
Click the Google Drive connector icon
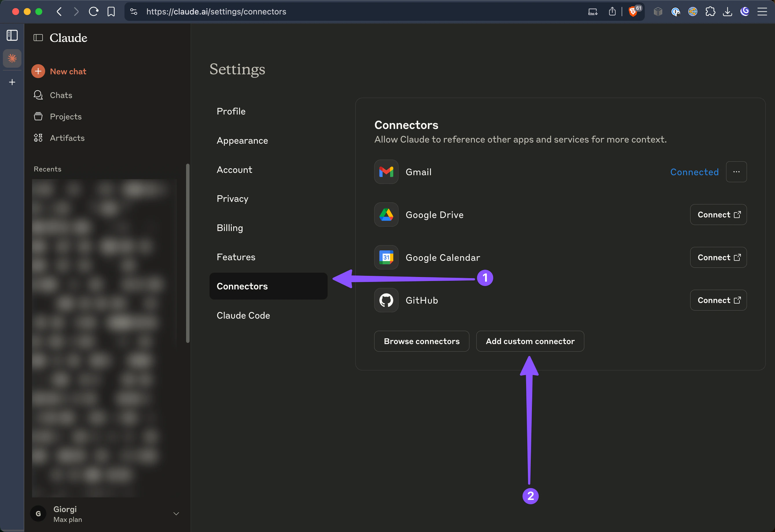[386, 215]
